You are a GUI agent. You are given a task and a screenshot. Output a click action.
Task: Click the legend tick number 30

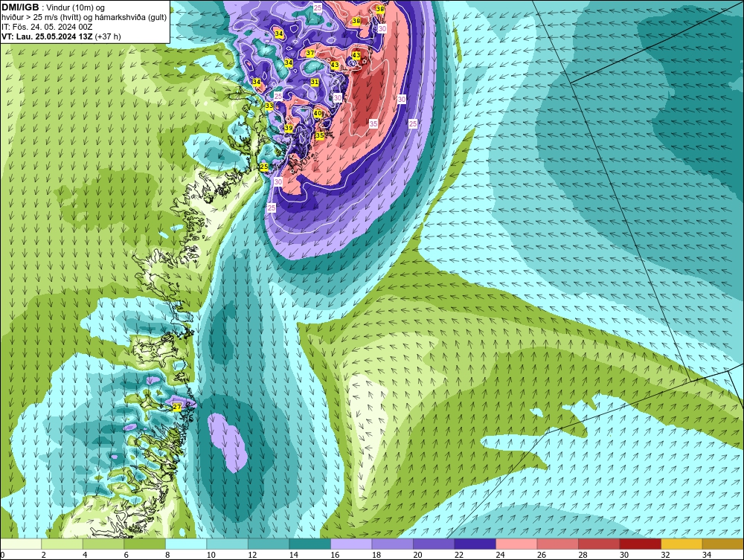[623, 555]
